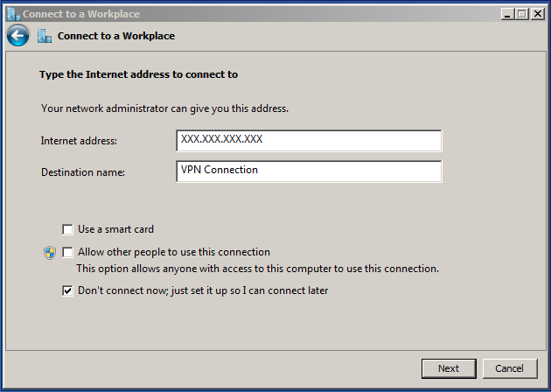
Task: Click the Destination name label
Action: coord(83,172)
